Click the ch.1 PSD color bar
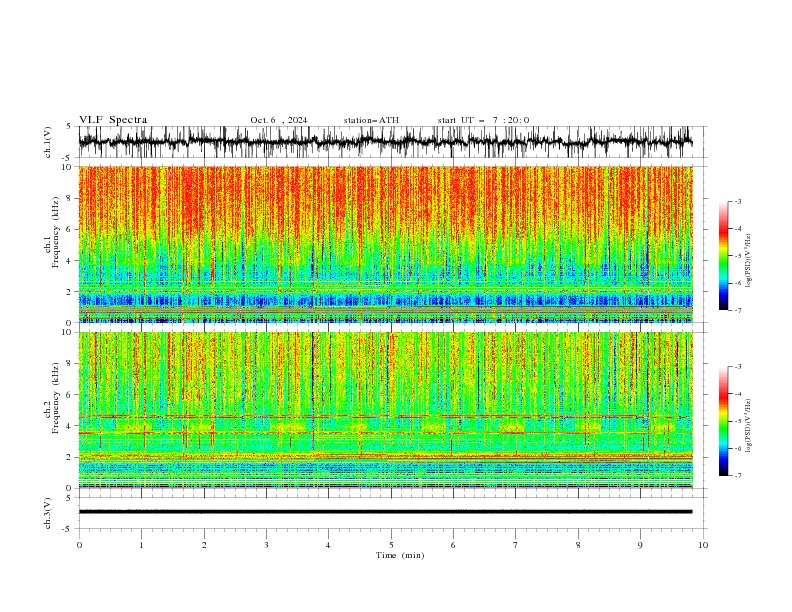 tap(723, 256)
